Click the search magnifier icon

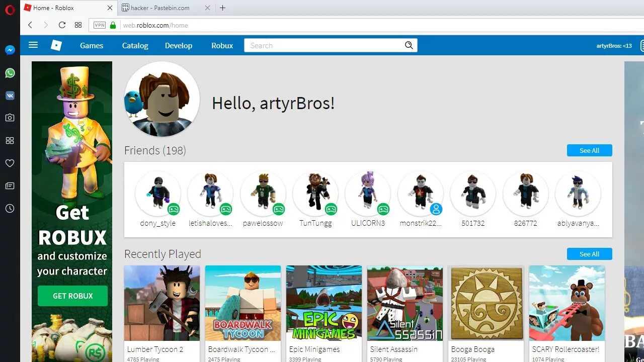pyautogui.click(x=409, y=45)
